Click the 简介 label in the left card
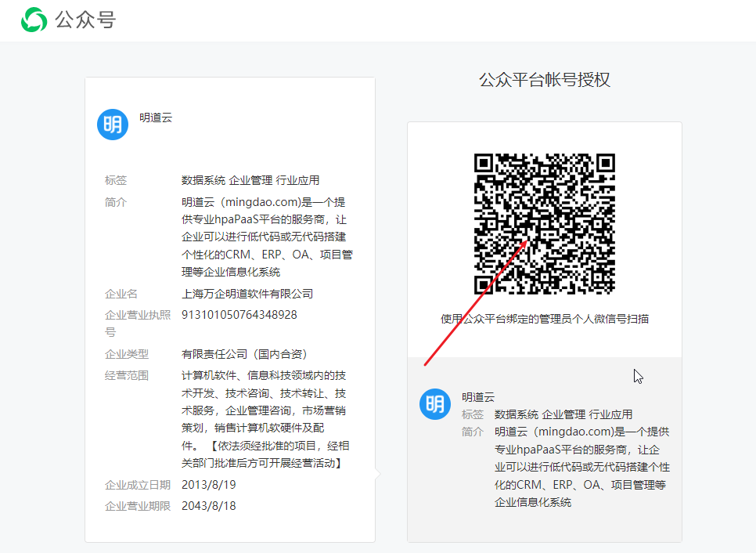 pyautogui.click(x=116, y=202)
